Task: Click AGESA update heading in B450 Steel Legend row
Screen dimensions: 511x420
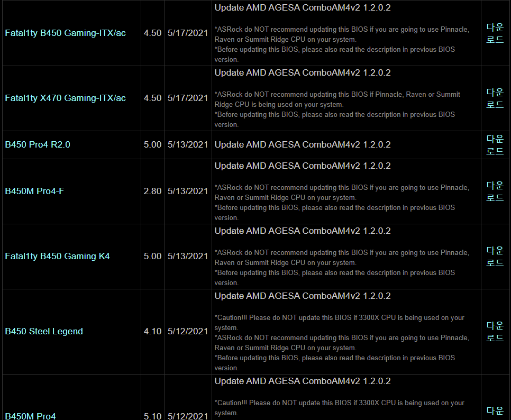Action: click(x=303, y=296)
